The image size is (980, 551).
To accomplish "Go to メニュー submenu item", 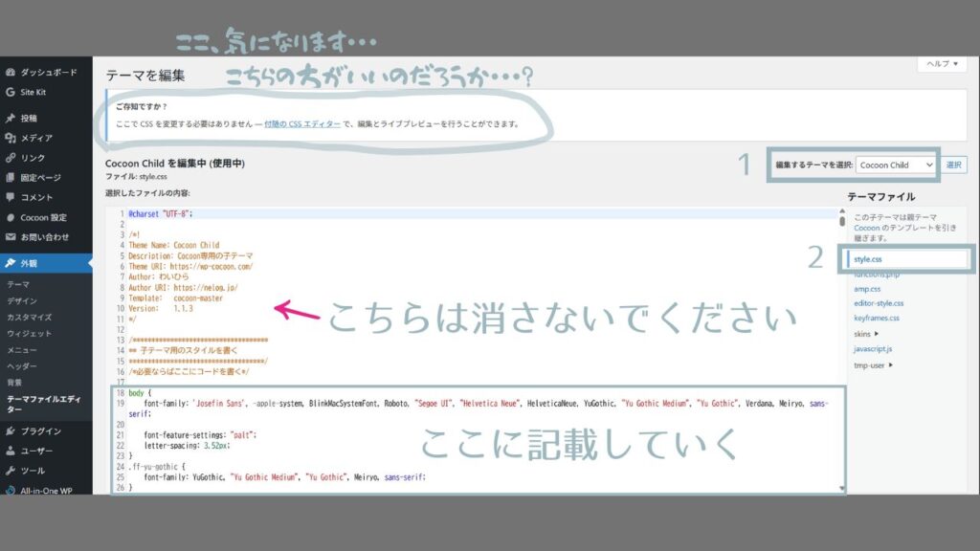I will click(22, 350).
